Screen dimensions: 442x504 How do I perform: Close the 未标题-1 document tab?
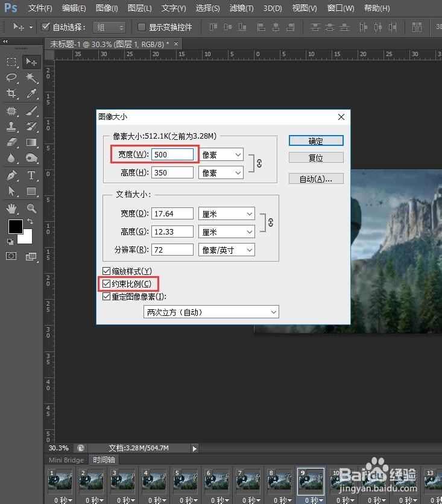[176, 44]
